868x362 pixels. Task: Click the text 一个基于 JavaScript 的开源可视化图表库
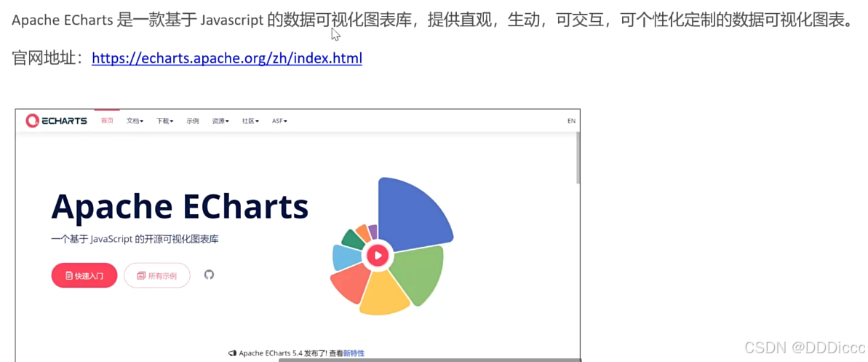click(135, 240)
